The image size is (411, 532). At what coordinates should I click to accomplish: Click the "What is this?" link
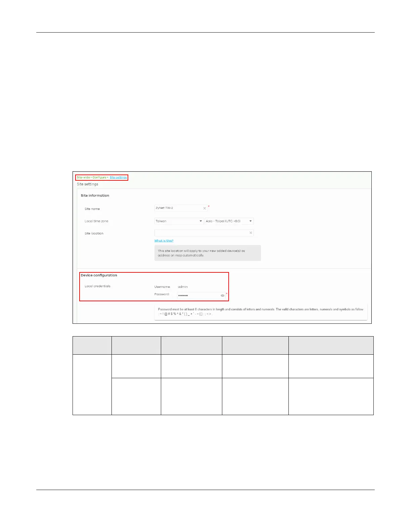pyautogui.click(x=164, y=241)
